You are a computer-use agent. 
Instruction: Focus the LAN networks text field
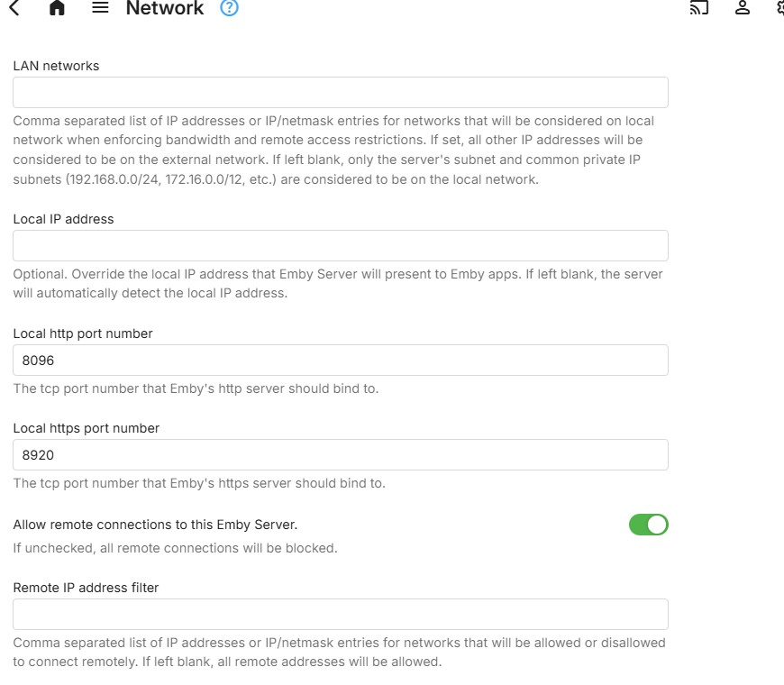[341, 93]
